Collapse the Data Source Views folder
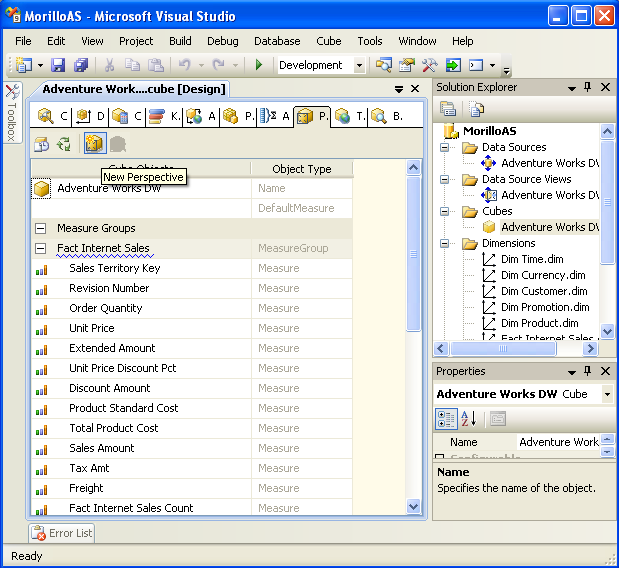 [x=445, y=179]
